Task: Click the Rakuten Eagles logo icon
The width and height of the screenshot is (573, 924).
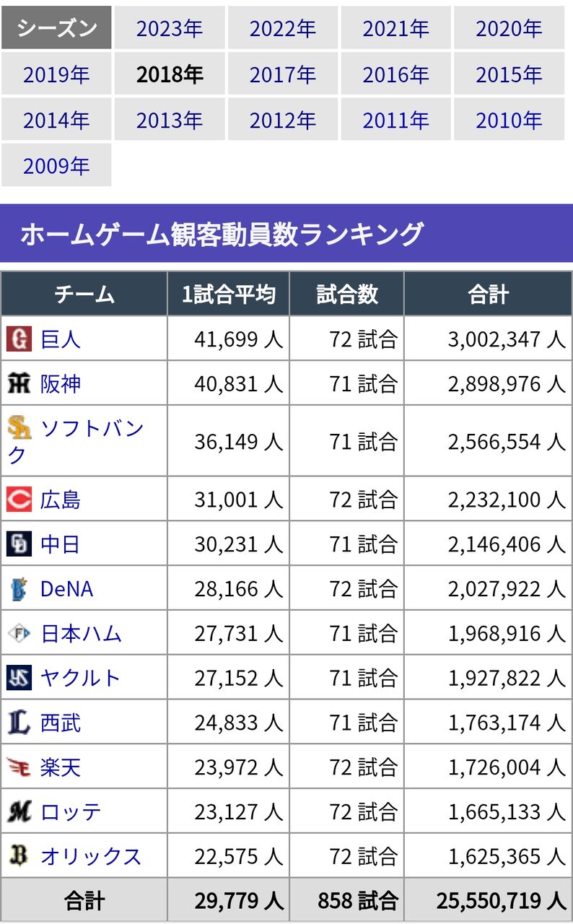Action: click(19, 767)
